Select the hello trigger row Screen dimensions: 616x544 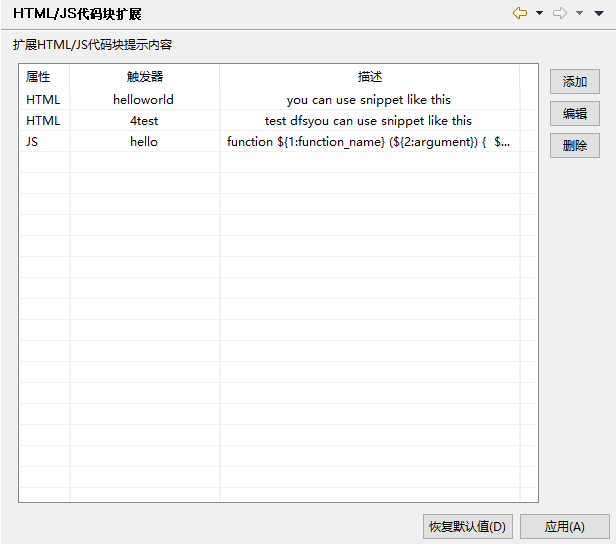point(144,142)
